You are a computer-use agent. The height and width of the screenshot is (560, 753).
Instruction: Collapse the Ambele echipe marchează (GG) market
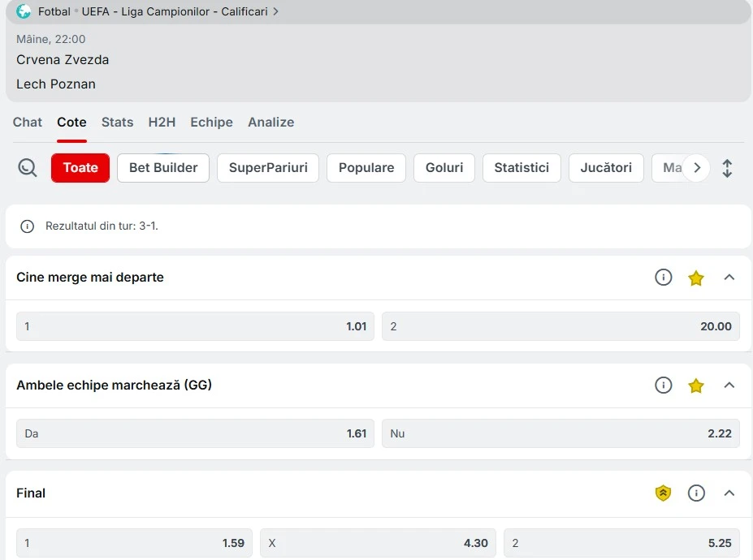(729, 385)
